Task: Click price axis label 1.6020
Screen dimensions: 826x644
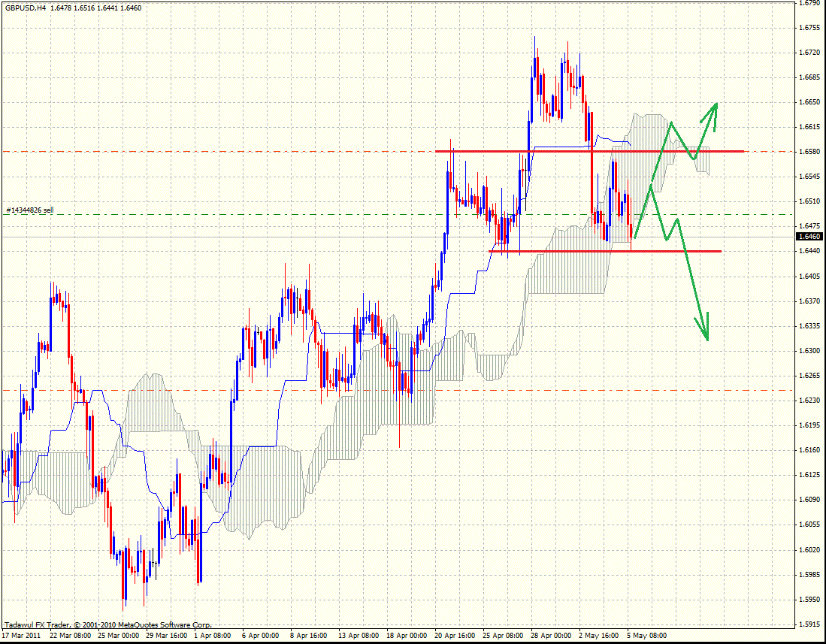Action: (x=809, y=550)
